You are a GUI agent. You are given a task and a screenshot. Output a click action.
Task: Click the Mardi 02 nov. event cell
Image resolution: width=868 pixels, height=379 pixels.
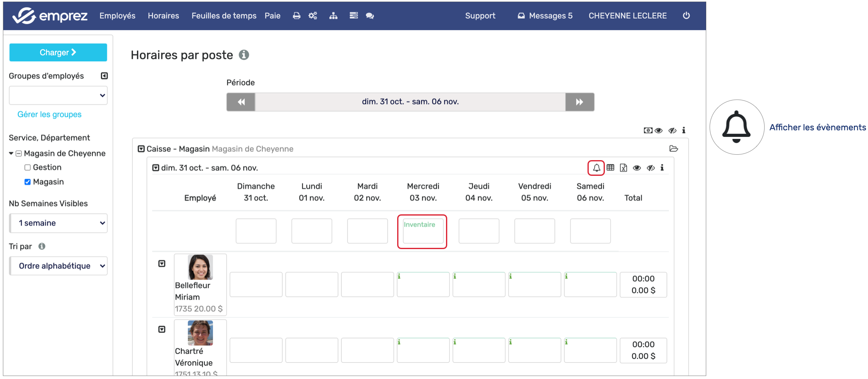pos(367,231)
